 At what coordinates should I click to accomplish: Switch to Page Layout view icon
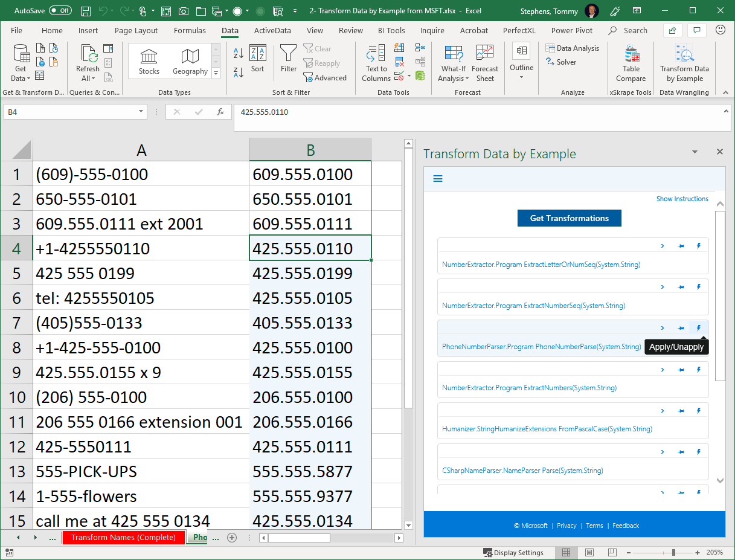coord(589,552)
